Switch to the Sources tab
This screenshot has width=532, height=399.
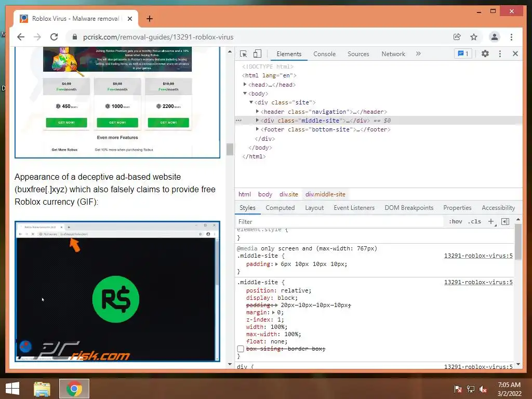click(358, 54)
